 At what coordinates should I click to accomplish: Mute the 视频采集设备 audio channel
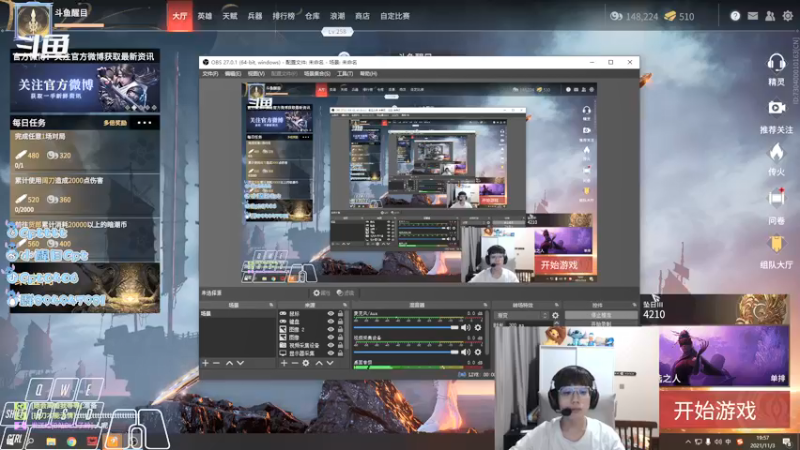(466, 352)
